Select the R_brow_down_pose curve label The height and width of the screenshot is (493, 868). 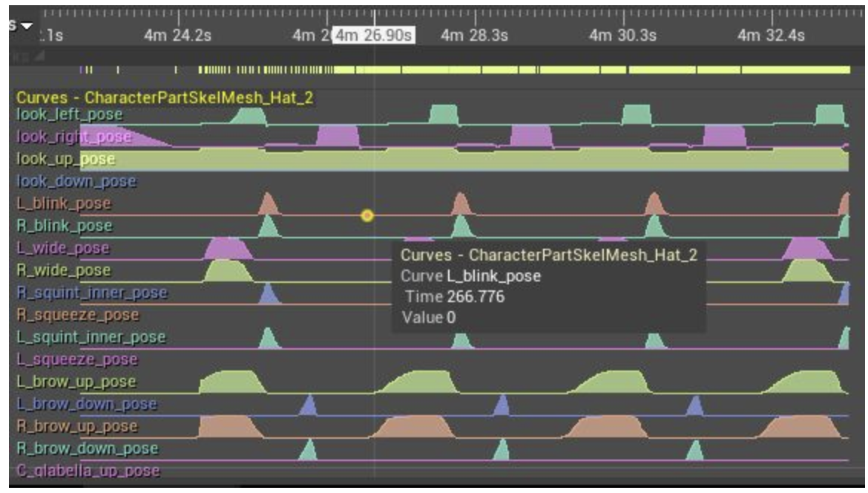point(87,448)
